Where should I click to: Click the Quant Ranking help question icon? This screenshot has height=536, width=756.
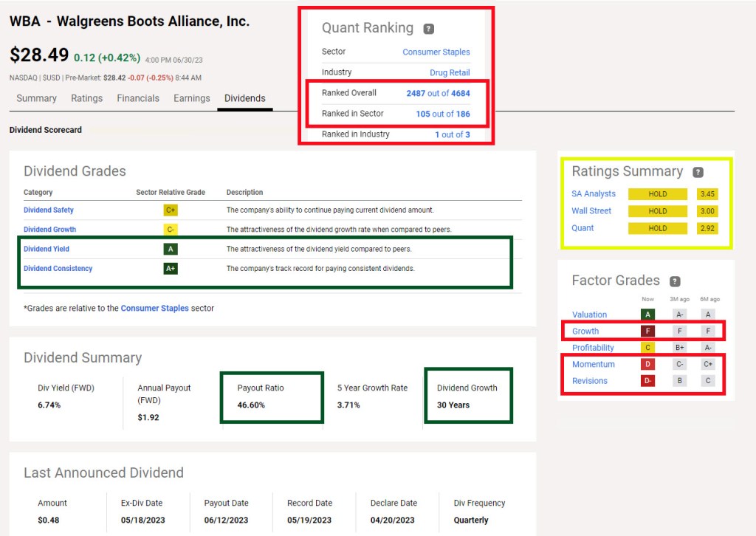(x=429, y=29)
